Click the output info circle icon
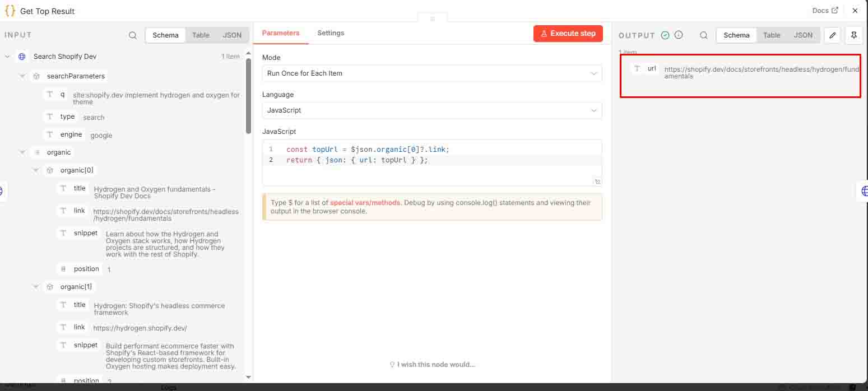This screenshot has height=391, width=868. (679, 35)
